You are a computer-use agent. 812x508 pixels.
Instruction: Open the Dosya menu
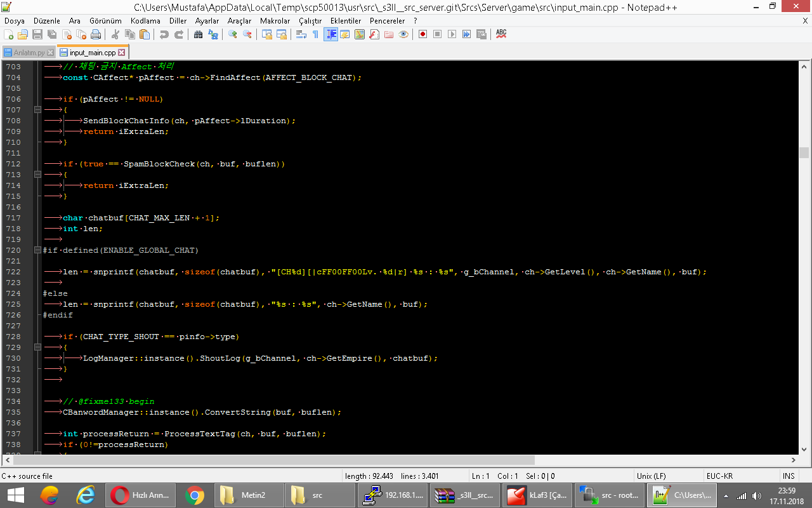(15, 21)
